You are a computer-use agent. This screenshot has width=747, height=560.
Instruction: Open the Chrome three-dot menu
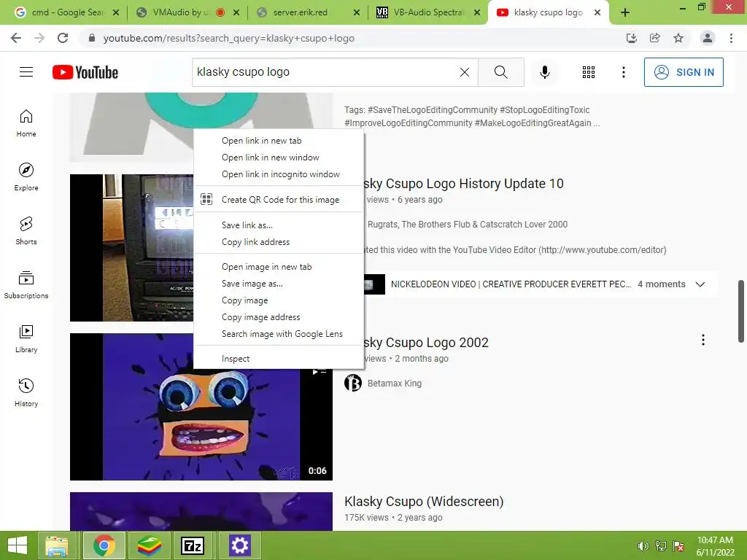[x=731, y=38]
